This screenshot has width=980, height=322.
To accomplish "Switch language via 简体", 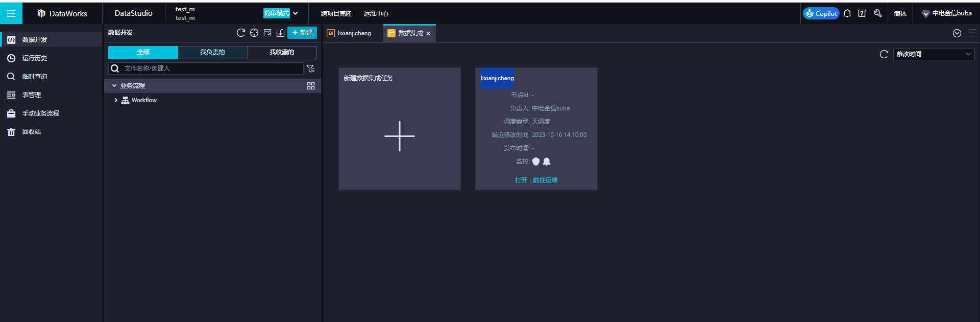I will [x=900, y=14].
